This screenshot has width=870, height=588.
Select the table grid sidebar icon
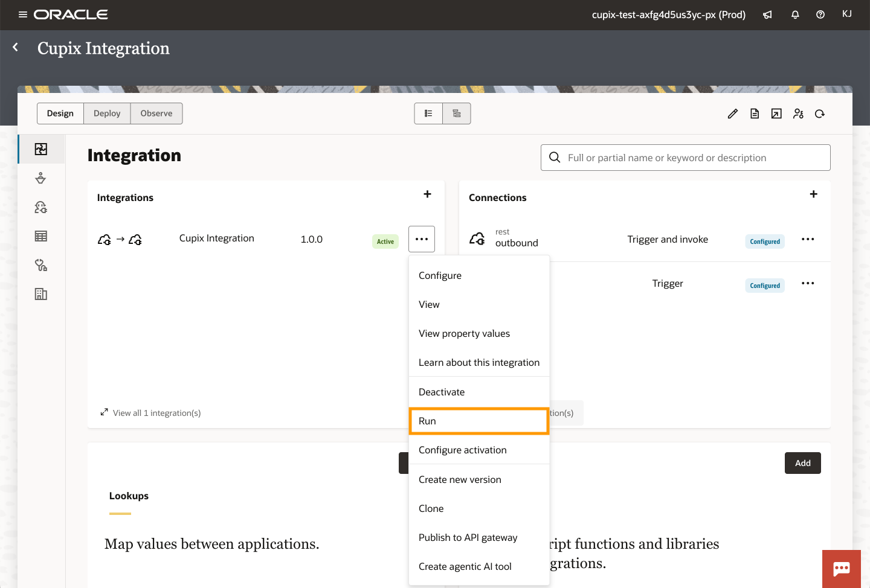[41, 236]
